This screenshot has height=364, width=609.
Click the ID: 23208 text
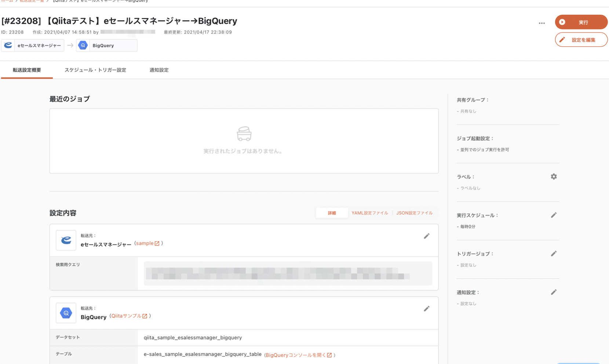pos(12,32)
